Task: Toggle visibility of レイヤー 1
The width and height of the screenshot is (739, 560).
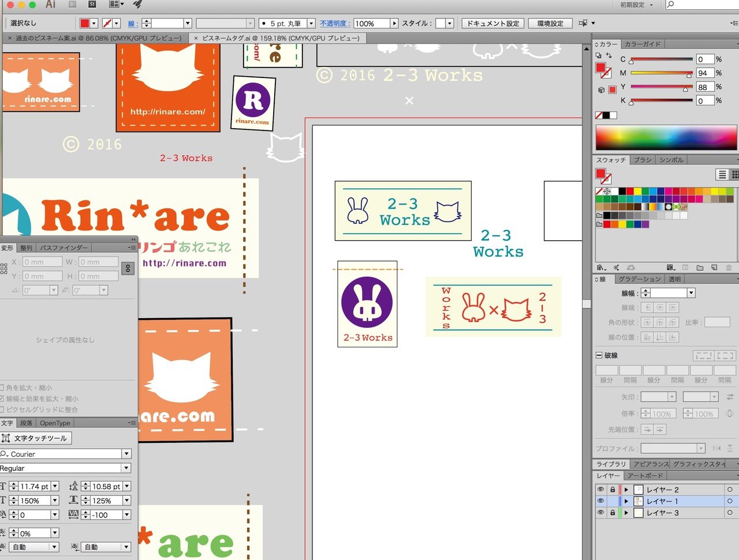Action: [600, 501]
